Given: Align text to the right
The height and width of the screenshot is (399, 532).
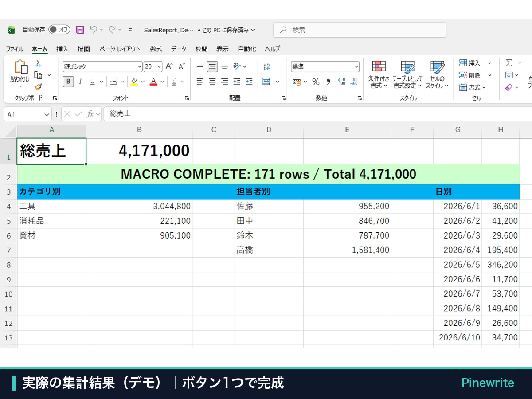Looking at the screenshot, I should click(225, 82).
